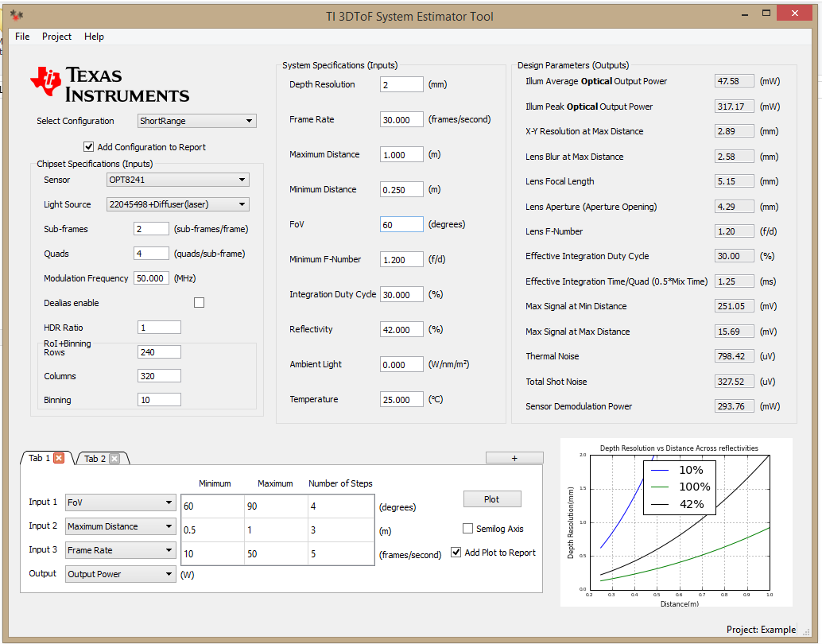Click the Illum Peak Optical Output Power value

[734, 107]
